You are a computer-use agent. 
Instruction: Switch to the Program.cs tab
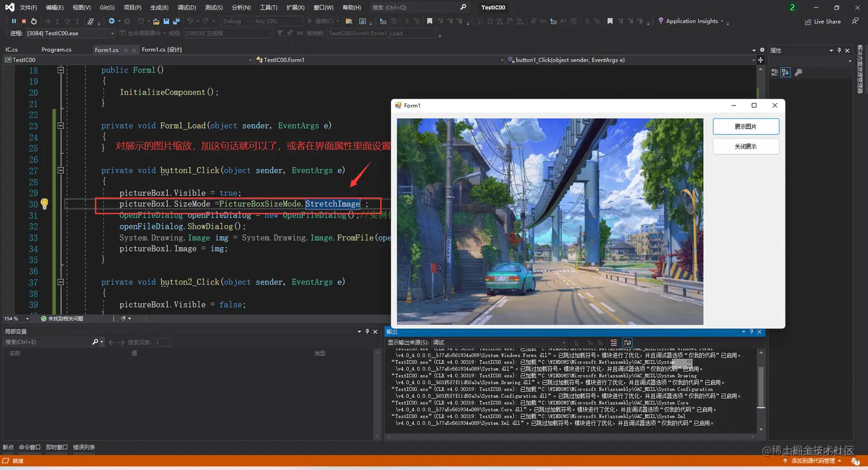click(56, 50)
